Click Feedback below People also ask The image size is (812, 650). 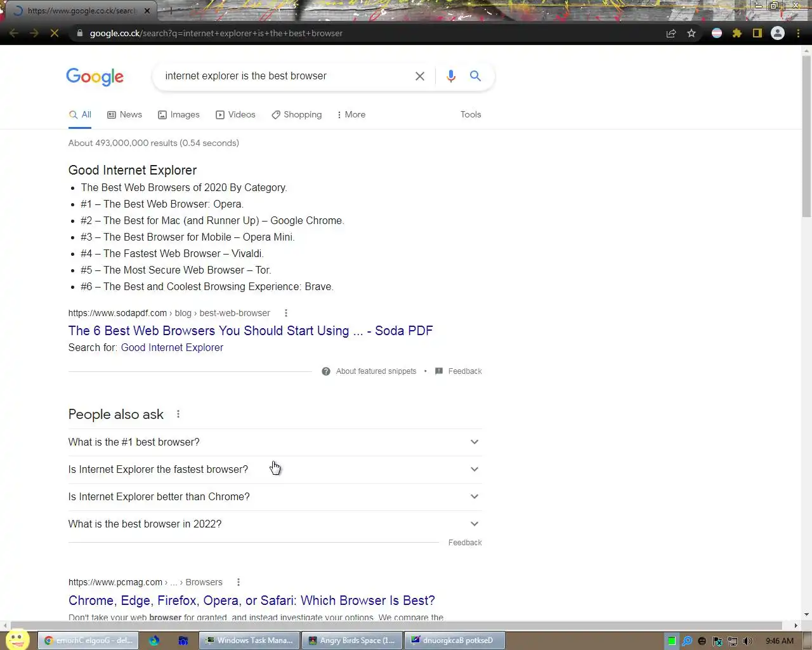pos(465,543)
